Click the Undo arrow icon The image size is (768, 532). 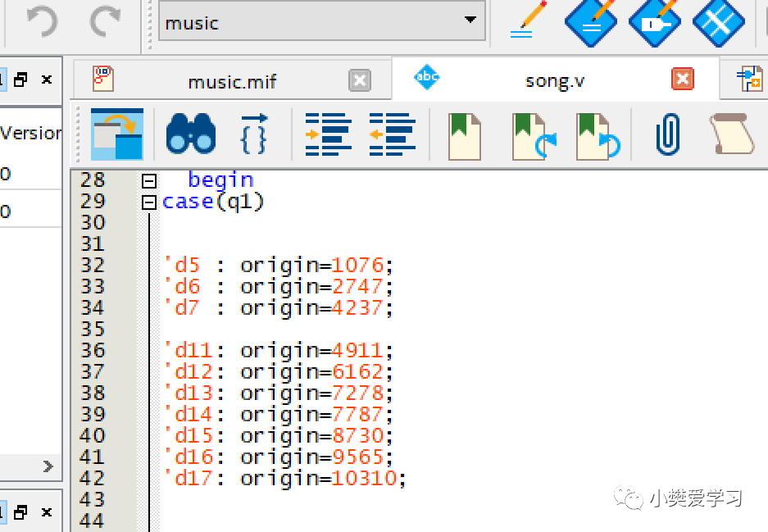(x=42, y=21)
